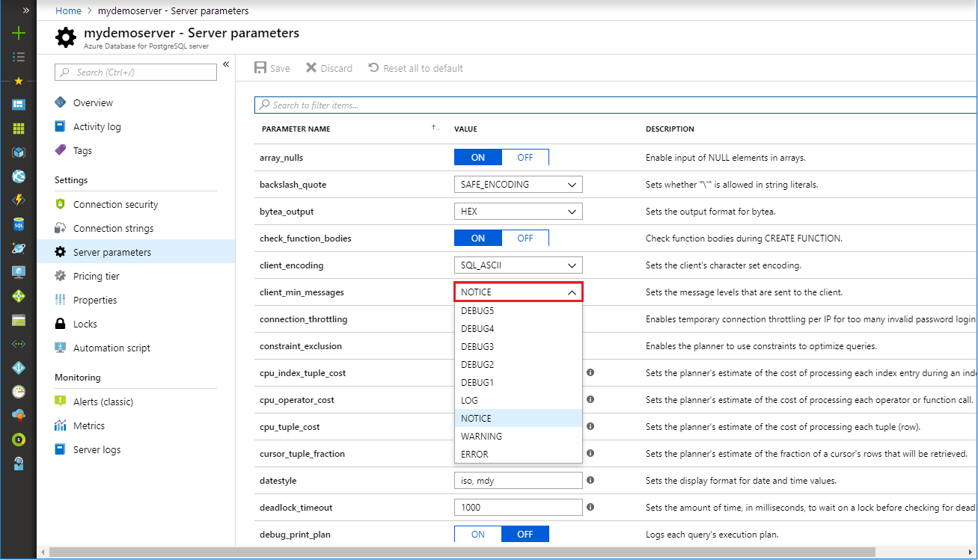978x560 pixels.
Task: Open the backslash_quote SAFE_ENCODING dropdown
Action: (x=519, y=184)
